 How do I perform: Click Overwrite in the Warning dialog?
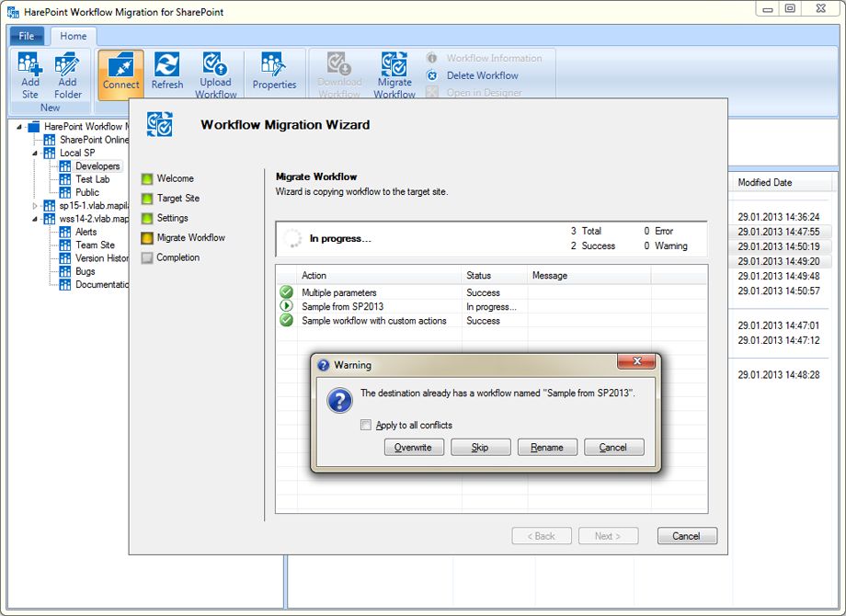(414, 447)
